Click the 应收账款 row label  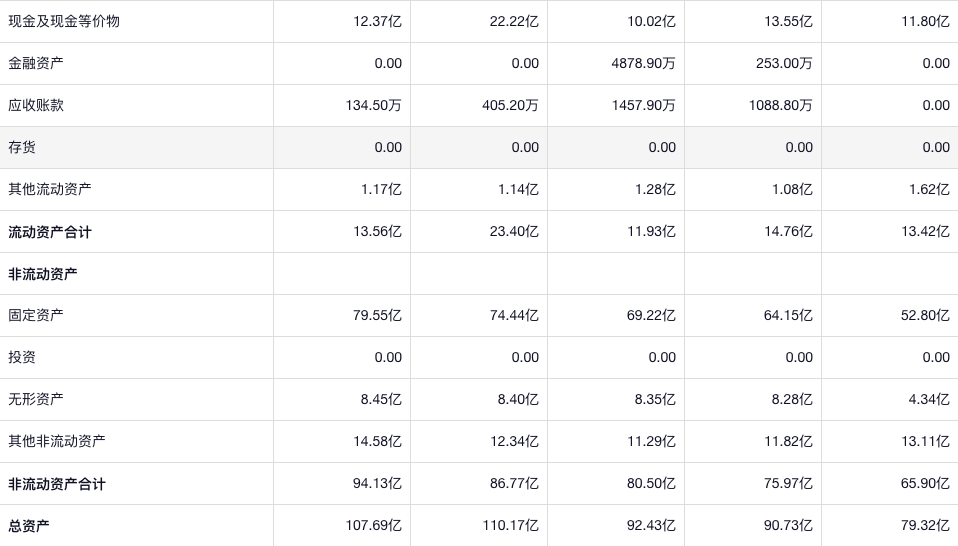coord(36,105)
